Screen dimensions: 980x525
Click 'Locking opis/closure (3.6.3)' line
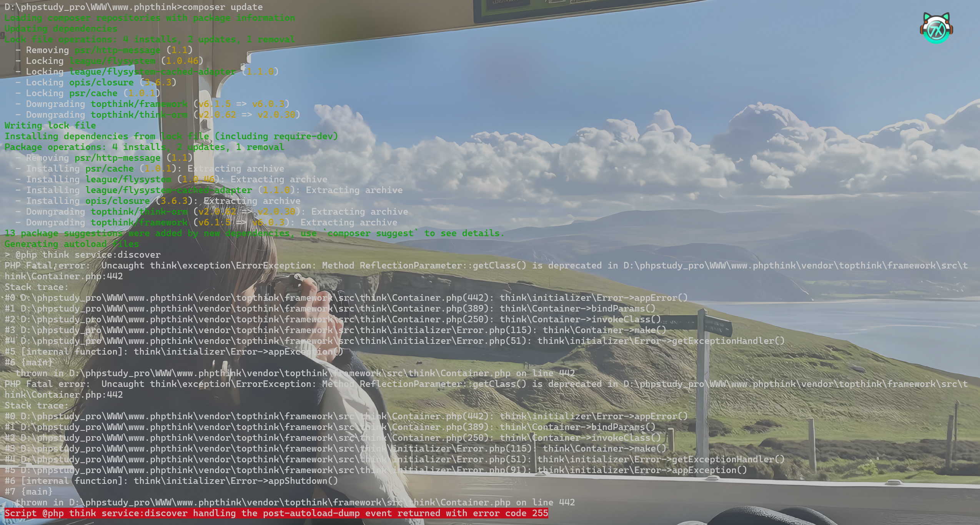click(x=96, y=82)
